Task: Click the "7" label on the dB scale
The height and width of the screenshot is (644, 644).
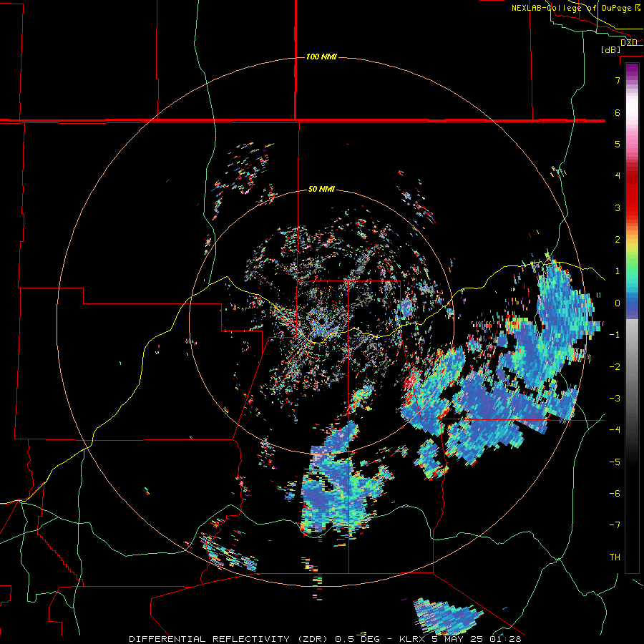Action: click(x=618, y=80)
